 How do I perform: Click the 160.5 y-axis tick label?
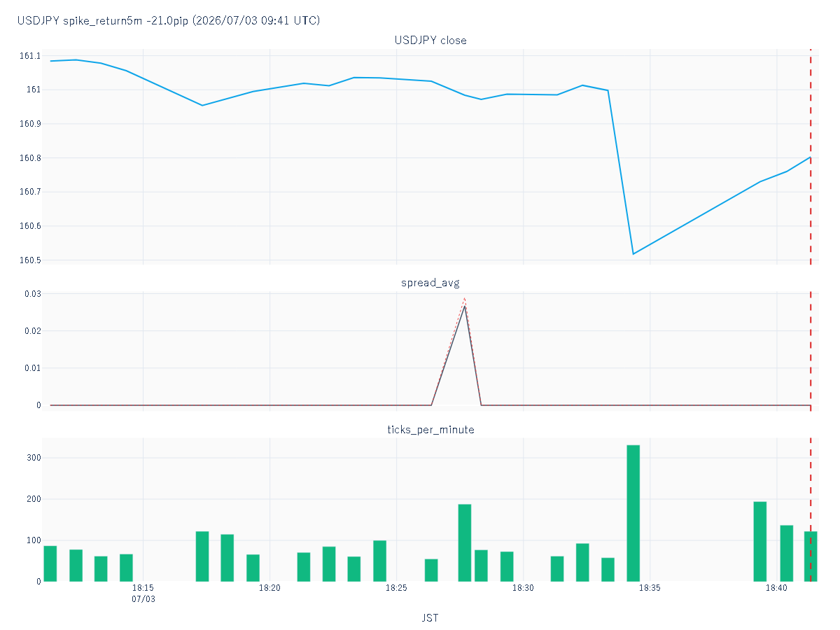(x=29, y=260)
